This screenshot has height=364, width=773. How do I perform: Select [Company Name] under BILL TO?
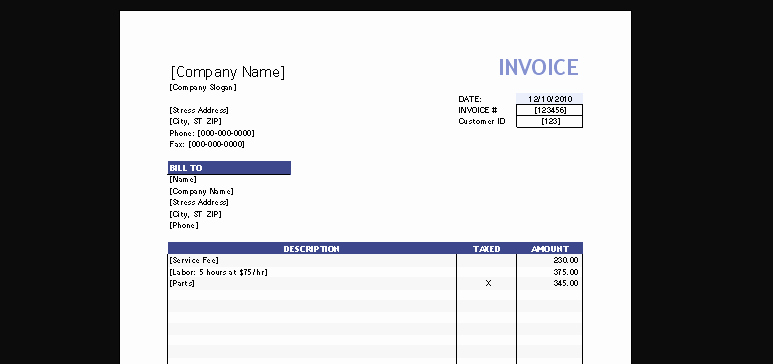(x=201, y=191)
